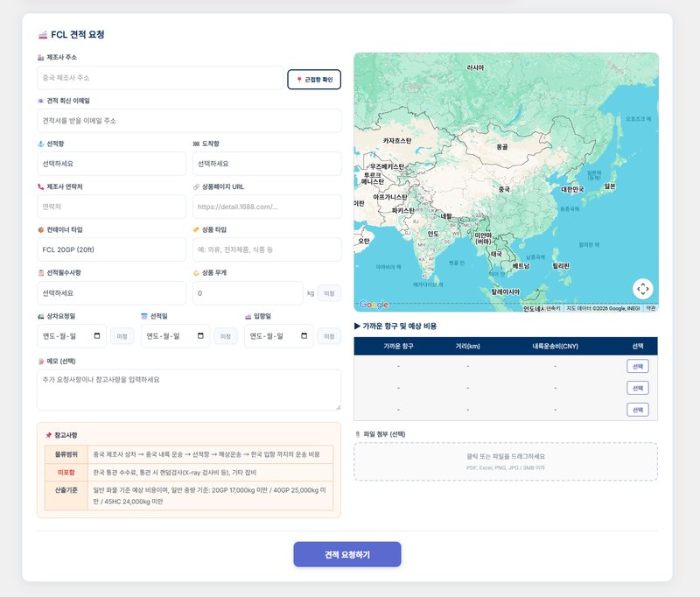
Task: Open the 약관 link on the map
Action: [650, 308]
